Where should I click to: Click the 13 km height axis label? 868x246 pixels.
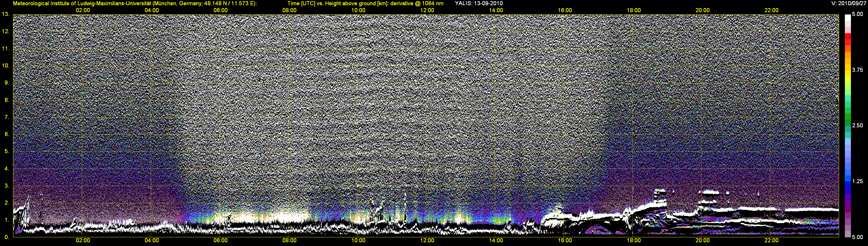5,14
